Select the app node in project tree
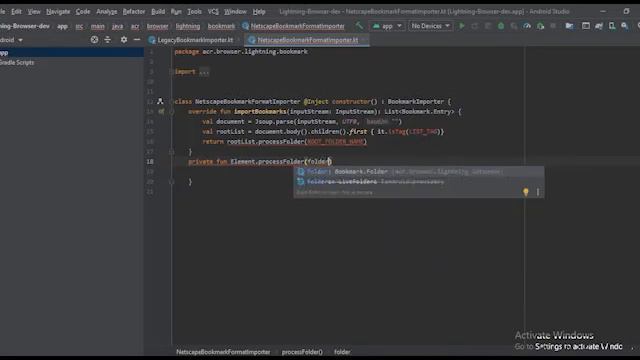The image size is (640, 360). (x=72, y=53)
